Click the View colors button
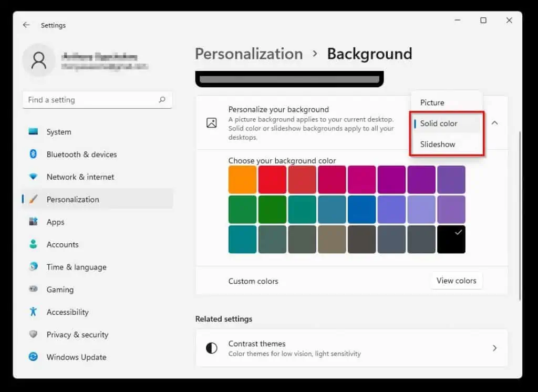This screenshot has width=538, height=392. [x=456, y=281]
